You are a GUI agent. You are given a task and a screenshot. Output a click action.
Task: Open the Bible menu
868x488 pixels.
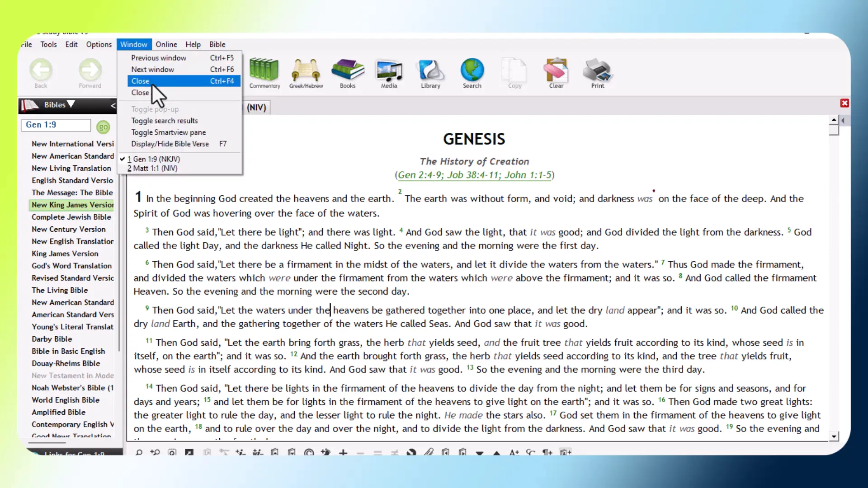217,44
